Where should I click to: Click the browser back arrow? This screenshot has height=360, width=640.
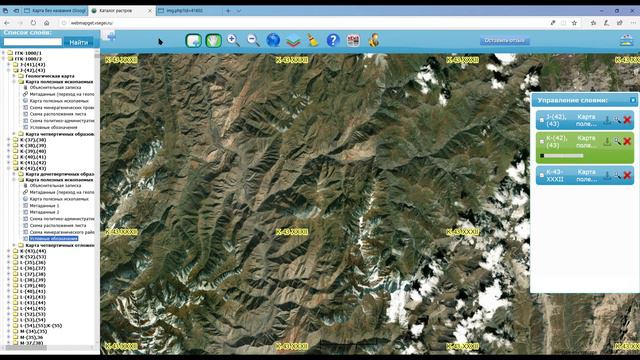(7, 23)
